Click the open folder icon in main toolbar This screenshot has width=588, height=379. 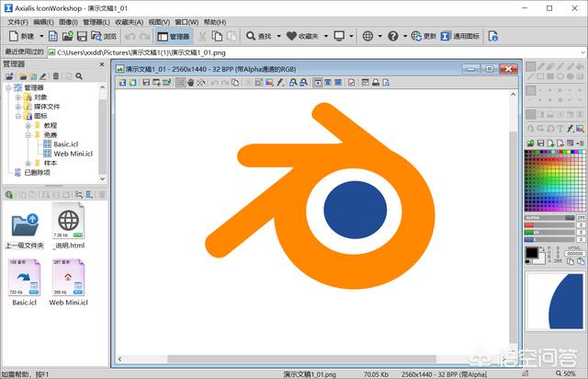[x=67, y=36]
